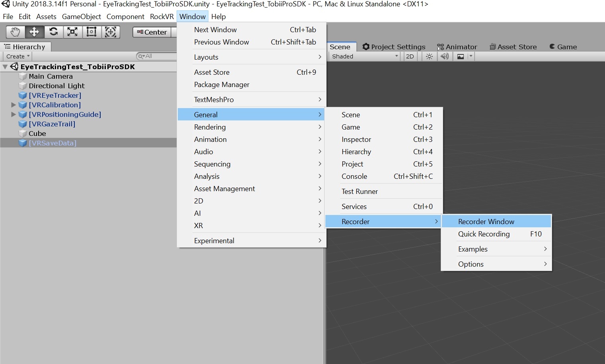Open the Edit menu
The width and height of the screenshot is (605, 364).
point(25,17)
